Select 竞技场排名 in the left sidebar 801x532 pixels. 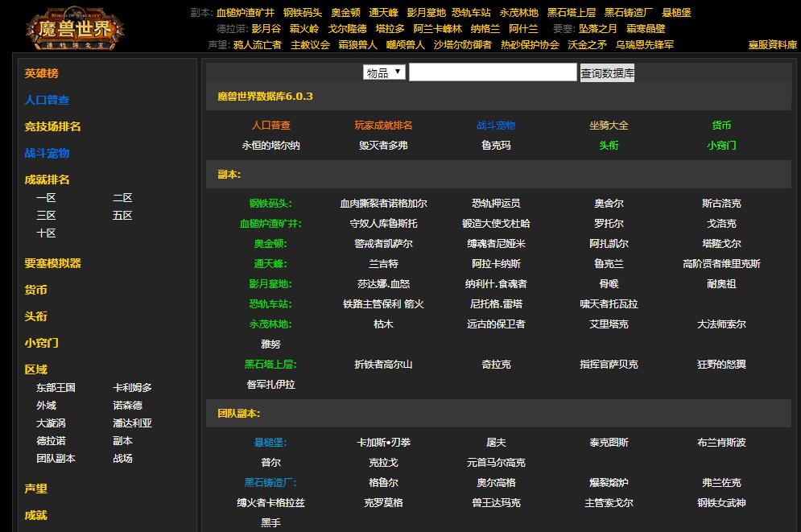(x=52, y=126)
